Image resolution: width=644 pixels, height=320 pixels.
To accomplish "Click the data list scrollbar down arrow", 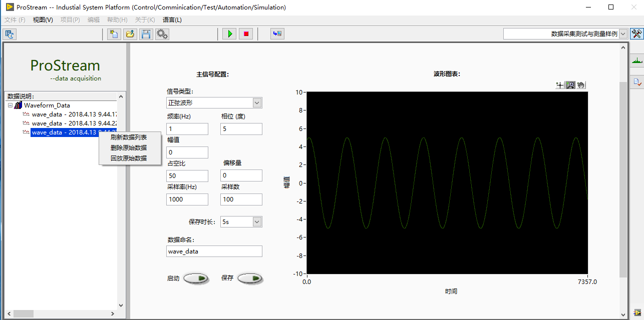I will [x=120, y=305].
